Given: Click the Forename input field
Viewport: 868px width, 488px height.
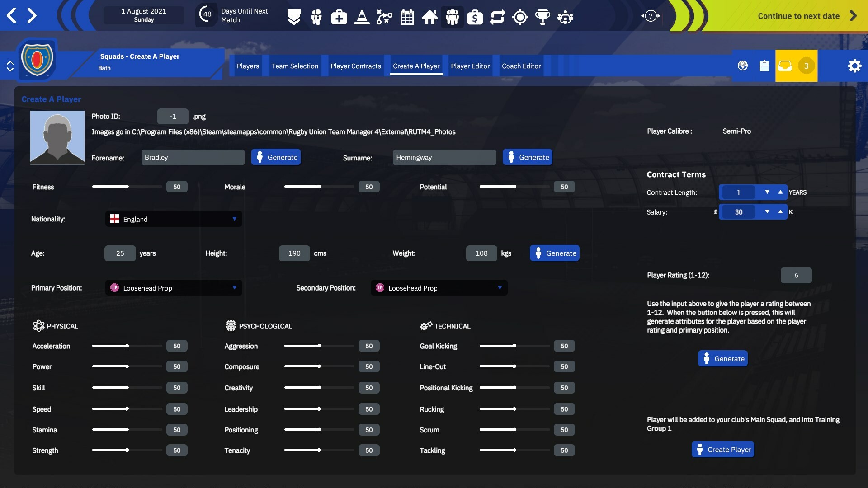Looking at the screenshot, I should point(193,157).
